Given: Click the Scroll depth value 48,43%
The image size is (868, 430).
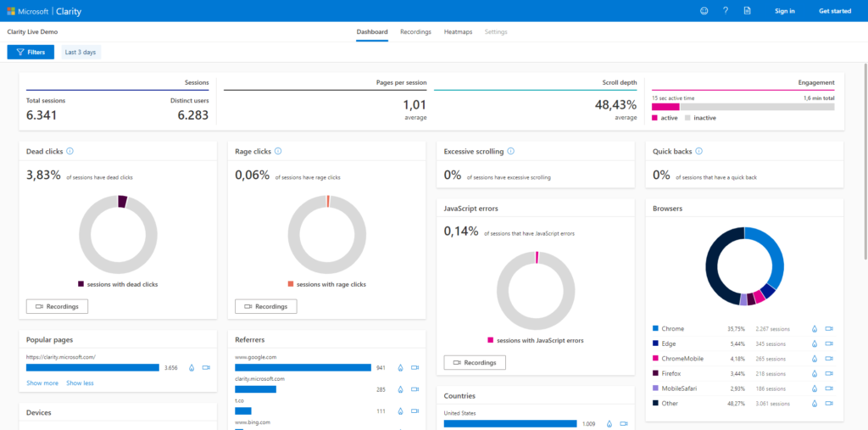Looking at the screenshot, I should click(x=615, y=104).
